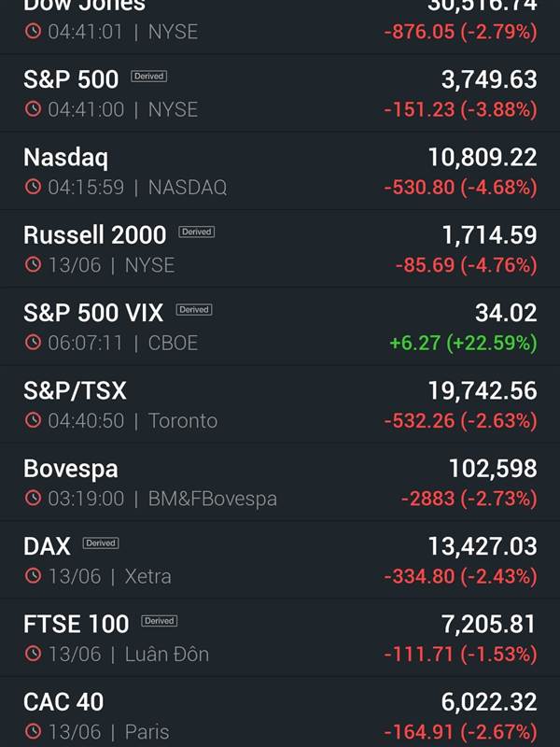Click the Derived badge next to FTSE 100
The width and height of the screenshot is (560, 747).
(159, 621)
